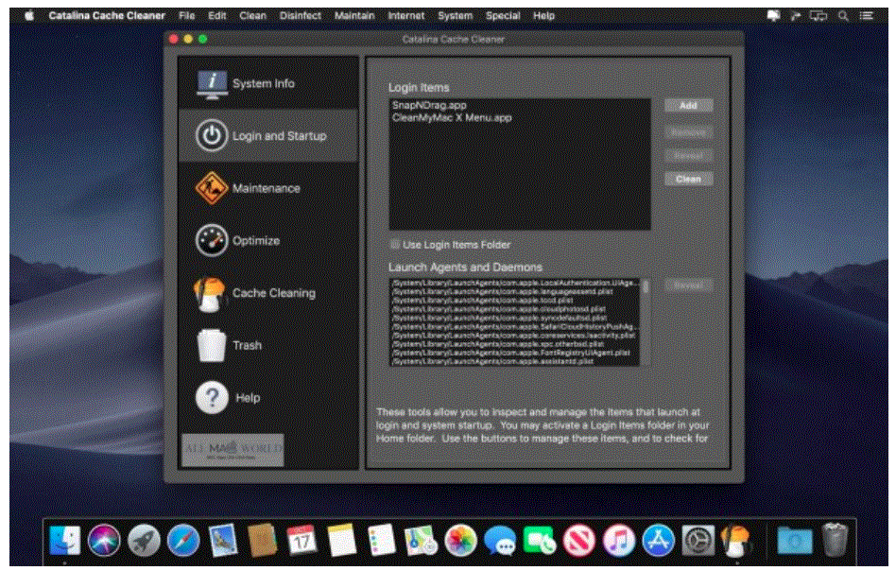The image size is (896, 588).
Task: Select the Login and Startup section
Action: click(267, 136)
